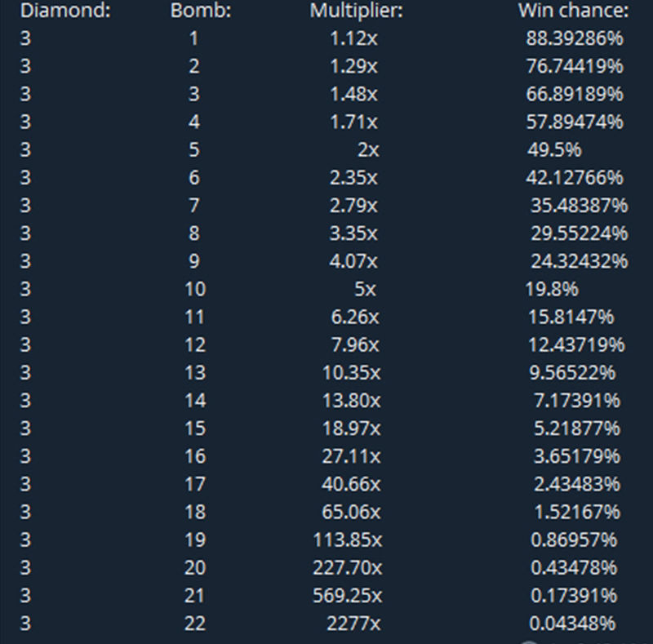Select the 10.35x multiplier value
The height and width of the screenshot is (644, 653).
click(x=352, y=373)
